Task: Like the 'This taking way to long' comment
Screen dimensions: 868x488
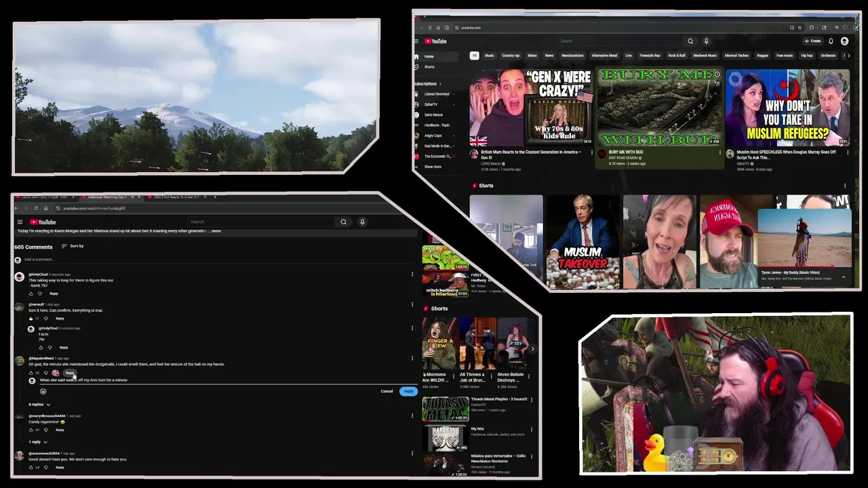Action: pos(31,293)
